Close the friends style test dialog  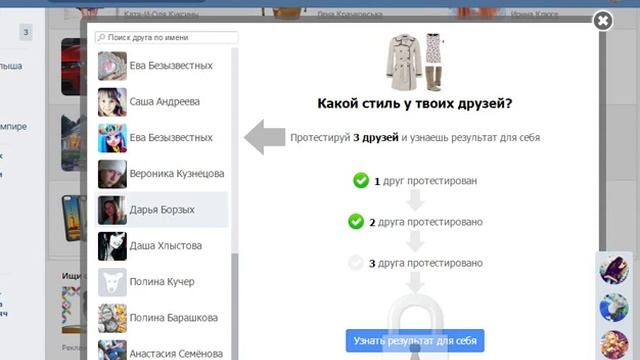point(603,20)
